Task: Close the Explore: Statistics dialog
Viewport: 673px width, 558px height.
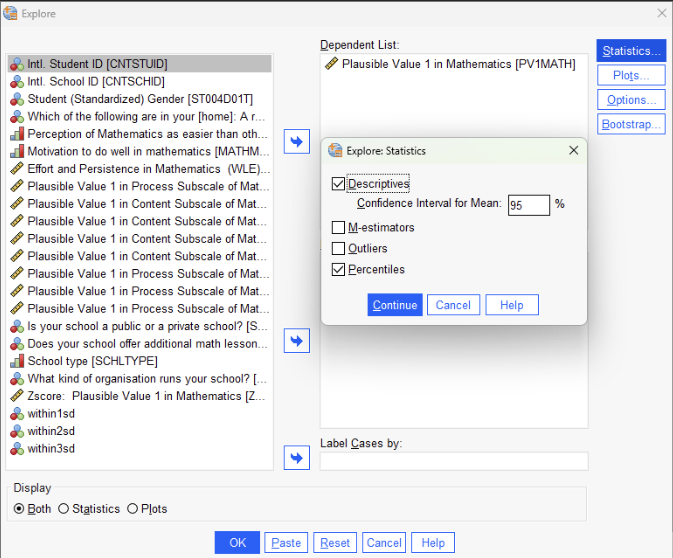Action: pos(573,150)
